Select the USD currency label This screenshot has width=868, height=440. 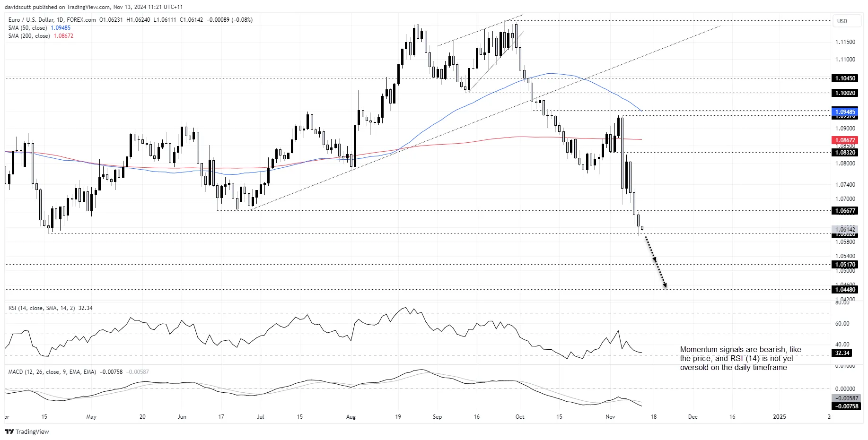[842, 21]
